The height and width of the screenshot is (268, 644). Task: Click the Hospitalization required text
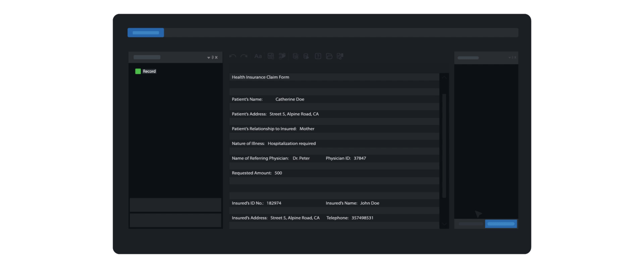click(292, 143)
